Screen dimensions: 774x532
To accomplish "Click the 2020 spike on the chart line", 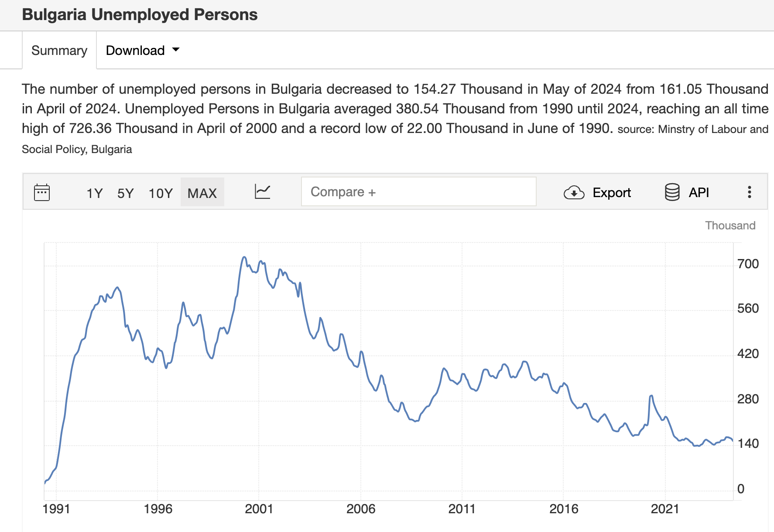I will [651, 396].
